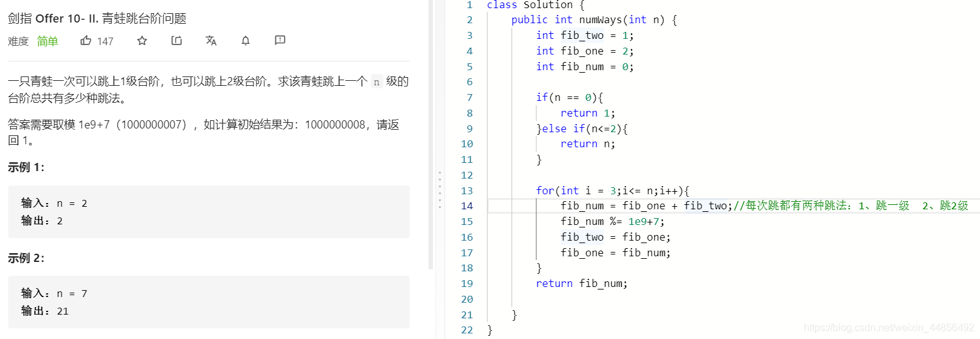Click the thumbs-up like icon
This screenshot has height=339, width=980.
(x=86, y=41)
